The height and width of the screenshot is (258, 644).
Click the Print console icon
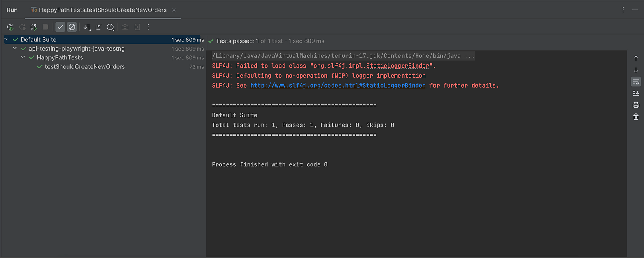pos(636,105)
